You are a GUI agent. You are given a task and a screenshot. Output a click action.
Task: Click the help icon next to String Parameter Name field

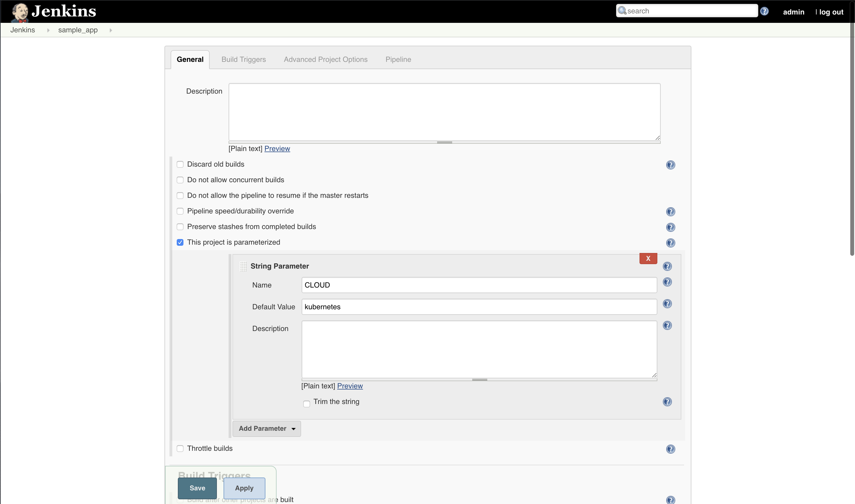click(668, 282)
